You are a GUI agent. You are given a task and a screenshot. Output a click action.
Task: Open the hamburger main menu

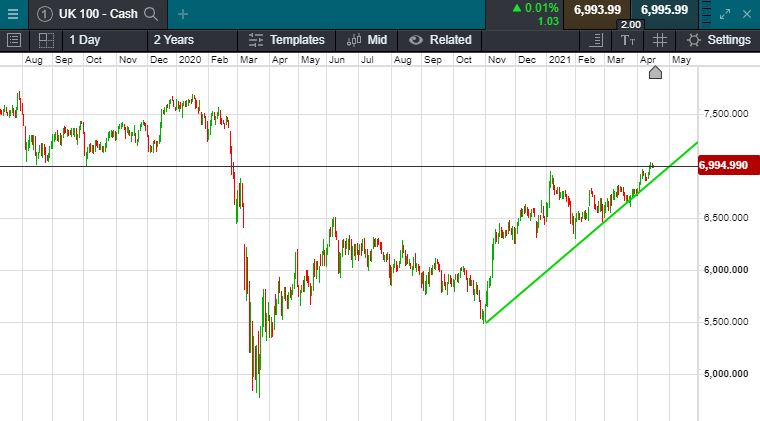coord(13,13)
